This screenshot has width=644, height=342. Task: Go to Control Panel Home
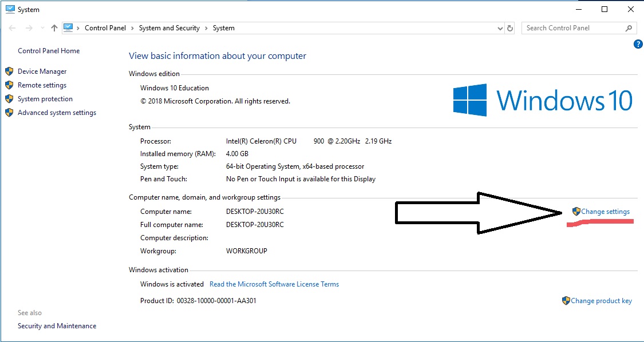(x=49, y=51)
